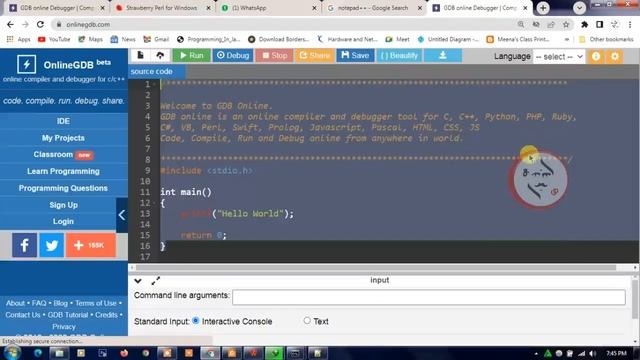Click the download code icon
The height and width of the screenshot is (360, 640).
point(443,56)
